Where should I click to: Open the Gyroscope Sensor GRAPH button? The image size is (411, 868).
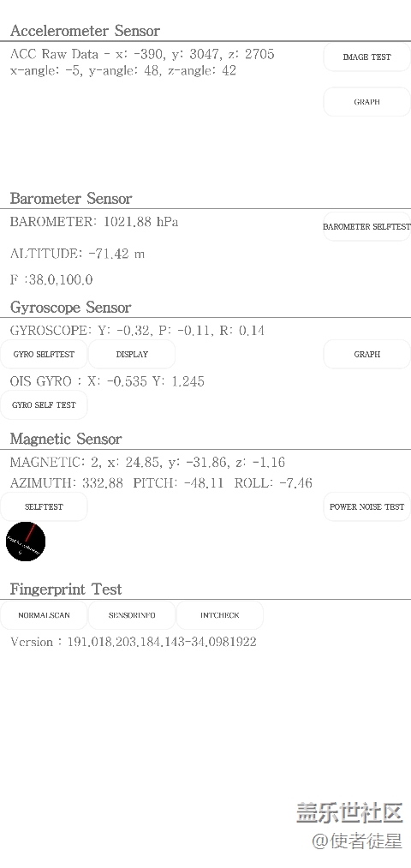click(366, 354)
